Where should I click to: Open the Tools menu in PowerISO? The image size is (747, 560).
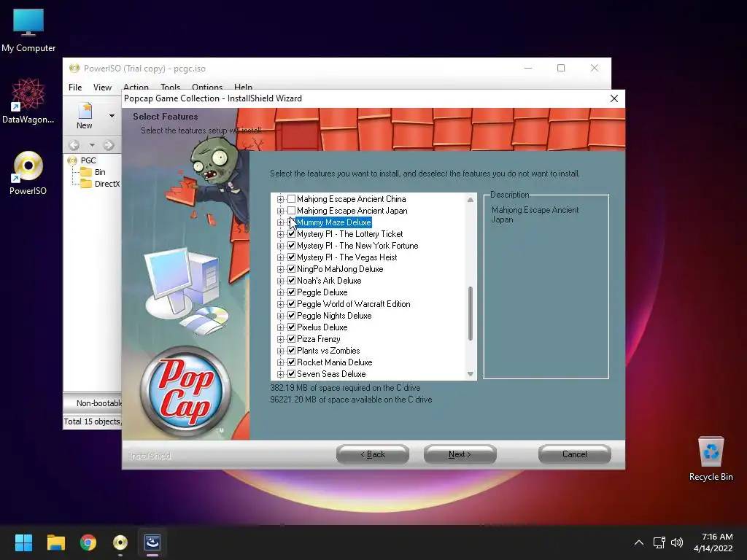pos(170,86)
